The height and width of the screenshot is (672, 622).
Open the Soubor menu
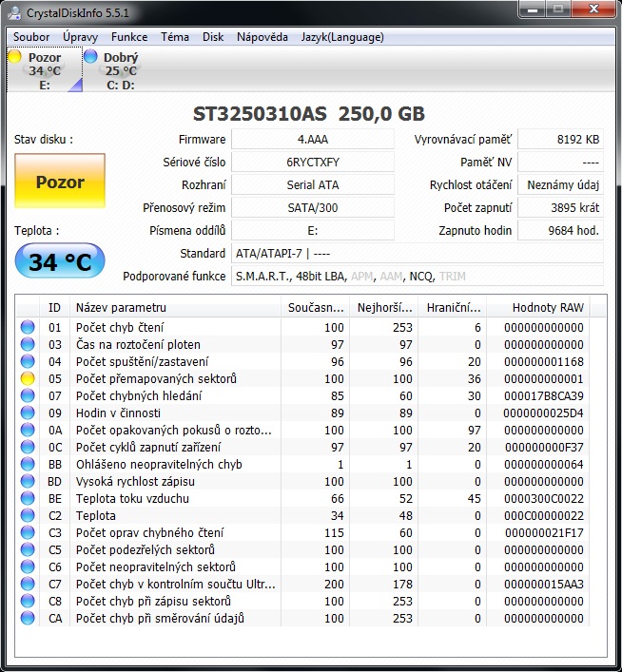coord(31,37)
